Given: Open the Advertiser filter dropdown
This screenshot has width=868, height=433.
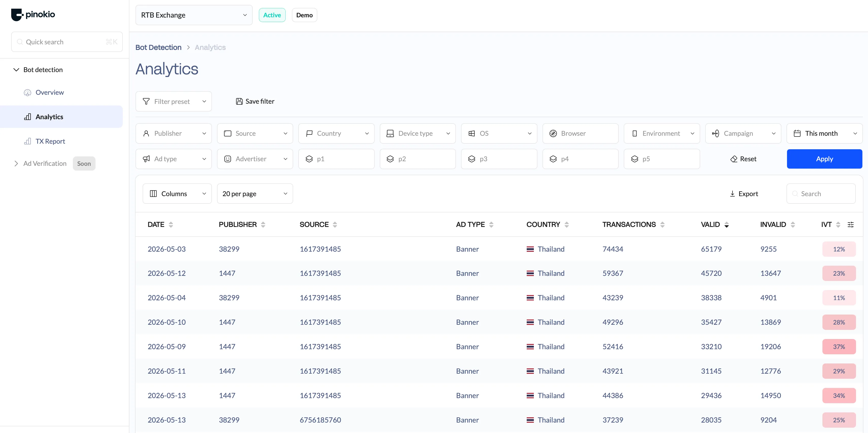Looking at the screenshot, I should 255,159.
